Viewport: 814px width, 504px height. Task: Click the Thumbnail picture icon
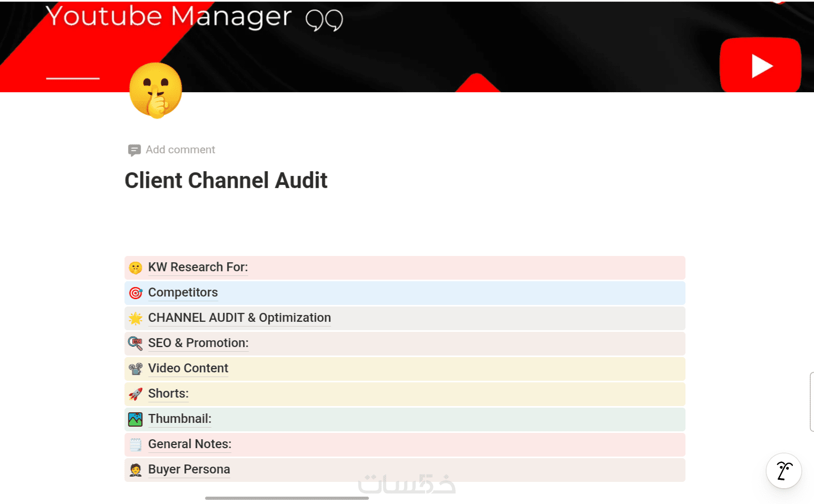click(135, 419)
